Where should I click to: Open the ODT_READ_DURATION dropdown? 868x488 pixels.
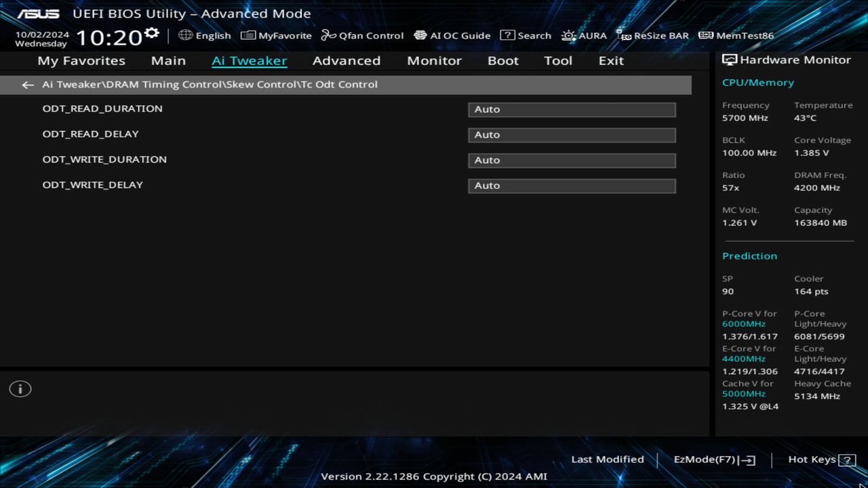pos(571,109)
